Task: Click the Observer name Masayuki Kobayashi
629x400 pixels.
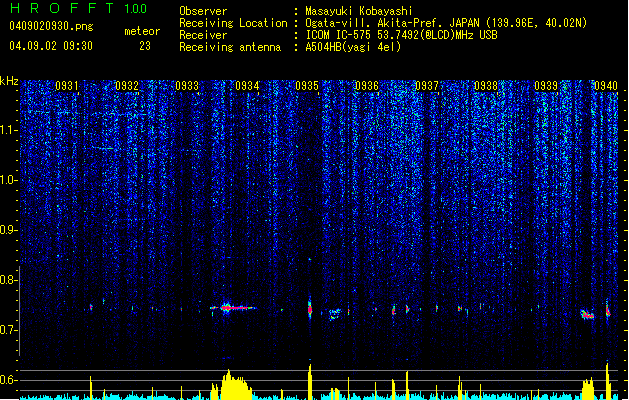Action: (359, 11)
